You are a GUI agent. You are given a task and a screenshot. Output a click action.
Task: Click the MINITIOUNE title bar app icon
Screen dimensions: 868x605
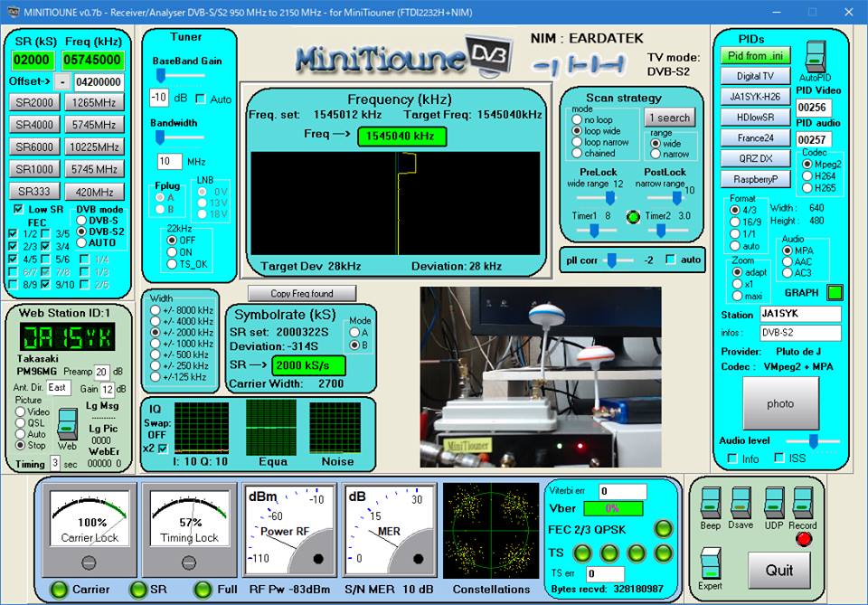12,12
